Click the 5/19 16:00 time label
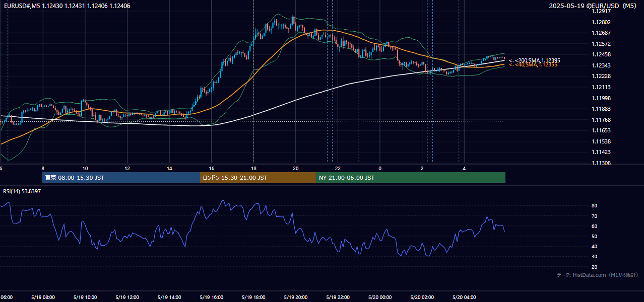 click(211, 297)
